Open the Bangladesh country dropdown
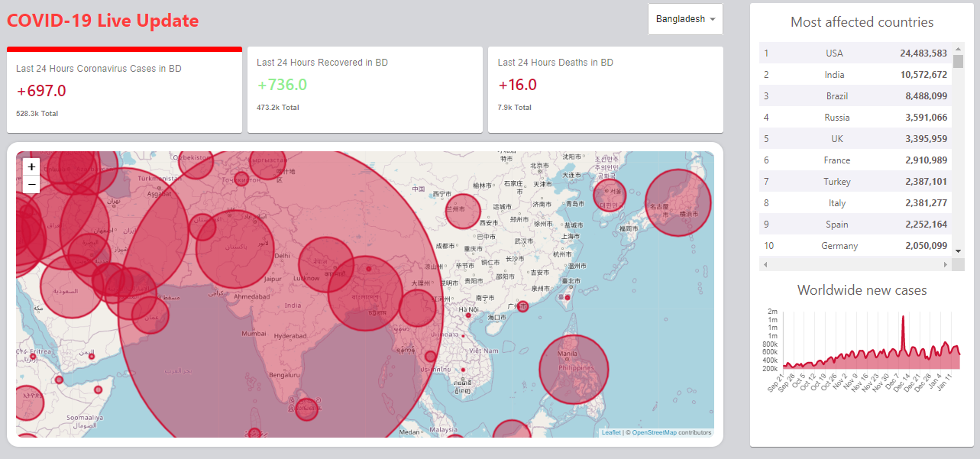The width and height of the screenshot is (980, 459). point(685,19)
